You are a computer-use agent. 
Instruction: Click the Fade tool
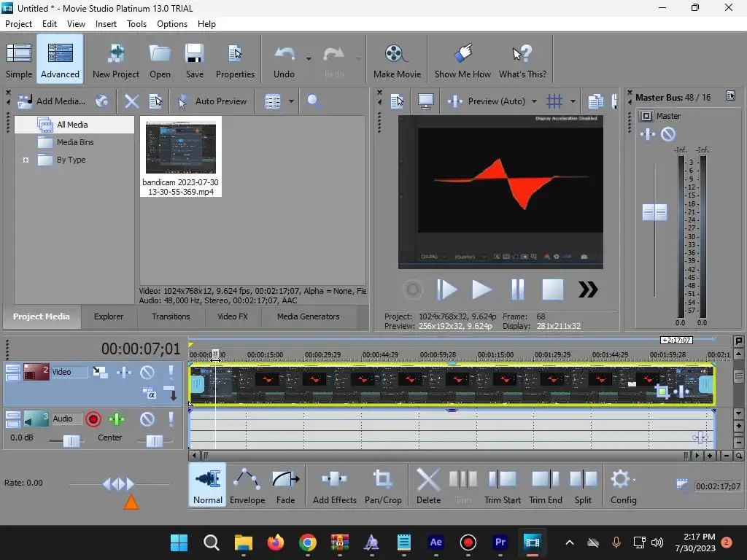(285, 485)
